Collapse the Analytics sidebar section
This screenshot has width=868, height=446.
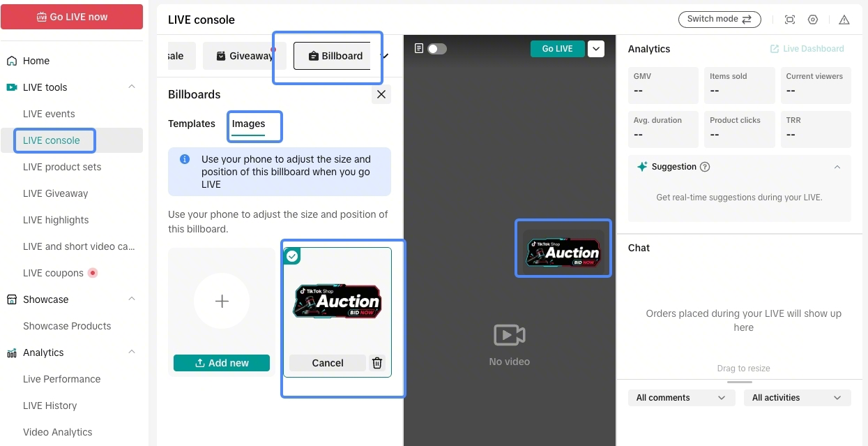[132, 352]
